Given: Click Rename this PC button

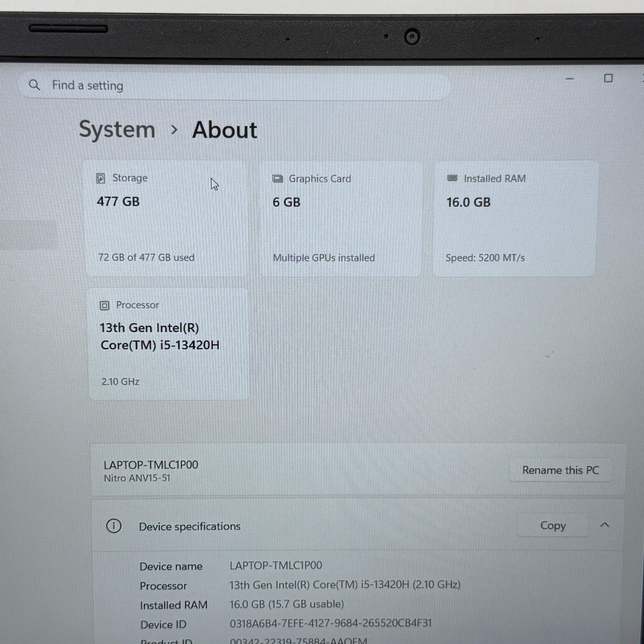Looking at the screenshot, I should [560, 470].
